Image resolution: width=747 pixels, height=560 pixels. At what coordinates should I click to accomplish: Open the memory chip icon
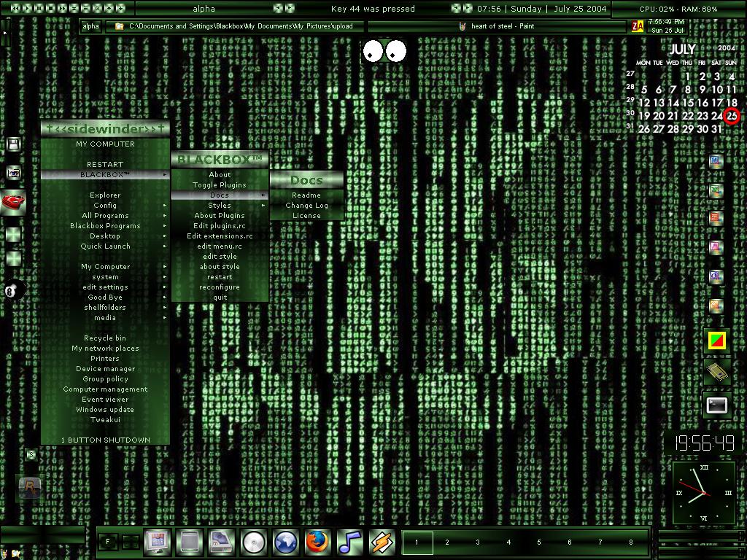point(717,372)
